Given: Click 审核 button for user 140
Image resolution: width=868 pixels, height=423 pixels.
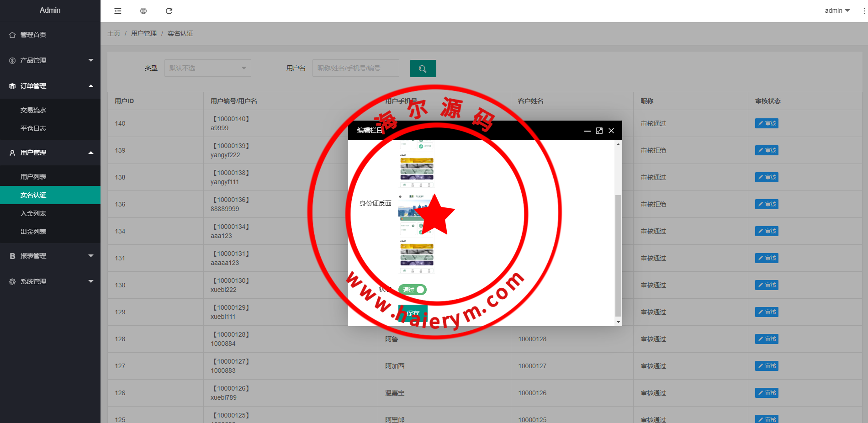Looking at the screenshot, I should [x=767, y=123].
